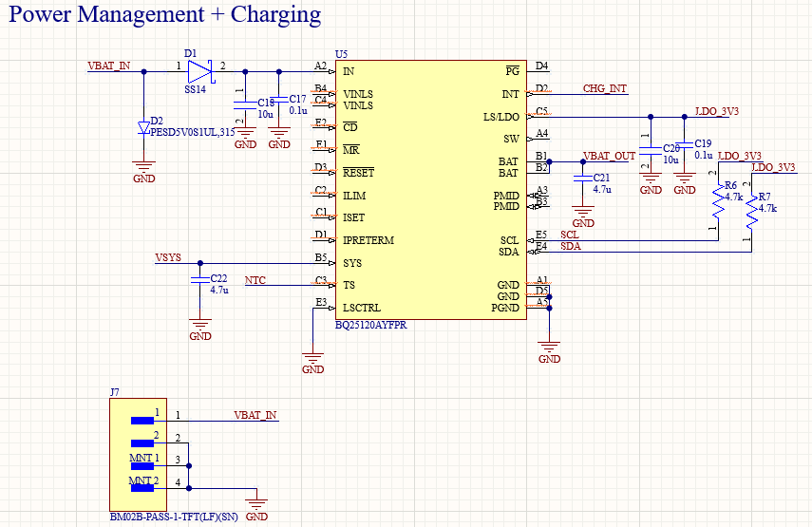The image size is (812, 527).
Task: Click the GND symbol below diode D2
Action: tap(144, 171)
